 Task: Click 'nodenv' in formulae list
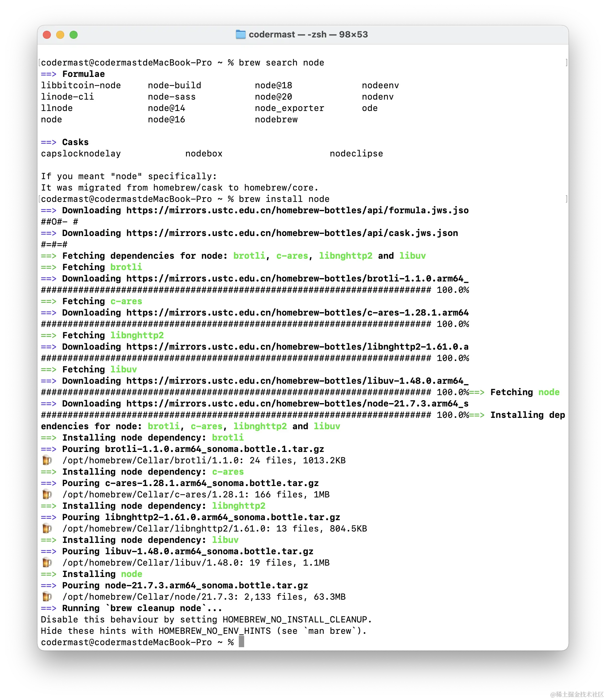coord(378,97)
